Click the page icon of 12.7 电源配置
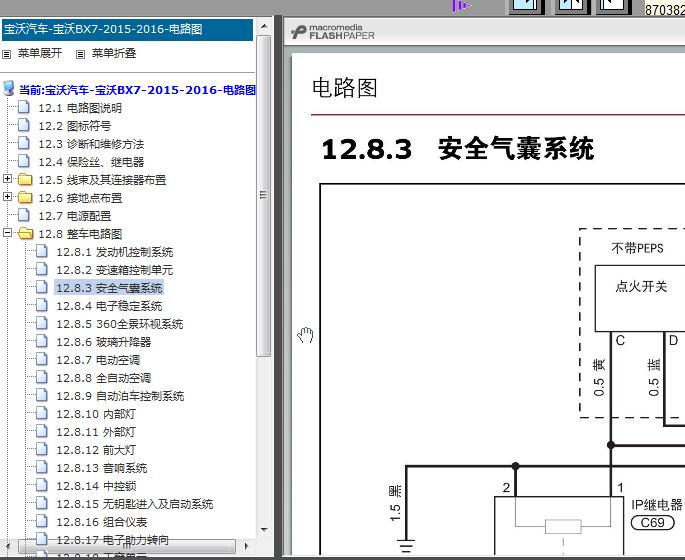The width and height of the screenshot is (685, 560). 24,215
